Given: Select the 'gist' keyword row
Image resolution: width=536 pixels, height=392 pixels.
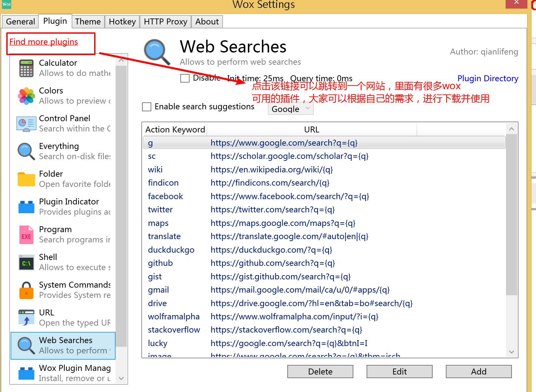Looking at the screenshot, I should click(324, 277).
